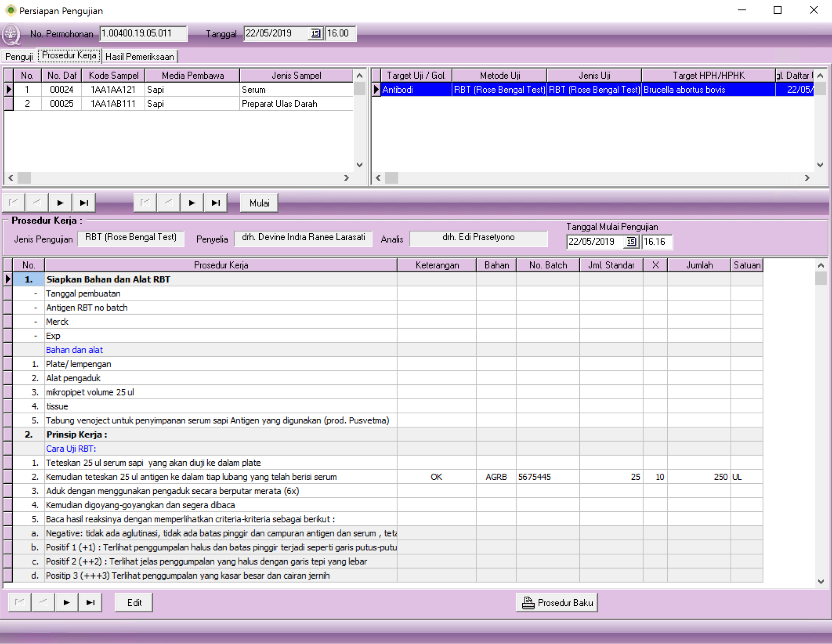This screenshot has width=832, height=644.
Task: Select row 2 sample 1AA1AB111
Action: (x=112, y=104)
